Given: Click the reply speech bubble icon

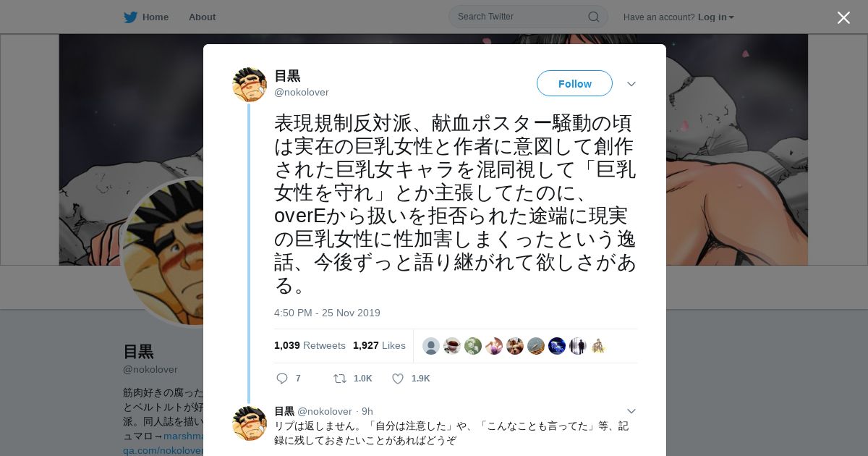Looking at the screenshot, I should tap(282, 379).
